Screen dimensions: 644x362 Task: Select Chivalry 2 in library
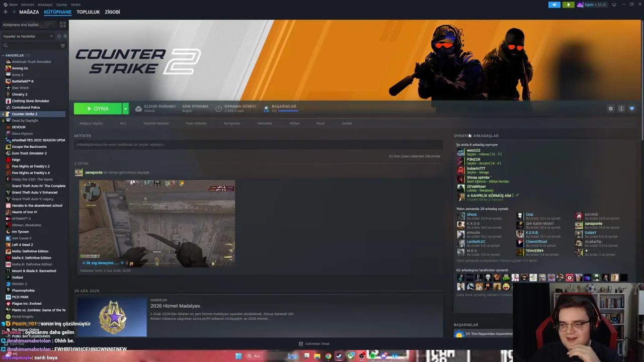pyautogui.click(x=20, y=95)
